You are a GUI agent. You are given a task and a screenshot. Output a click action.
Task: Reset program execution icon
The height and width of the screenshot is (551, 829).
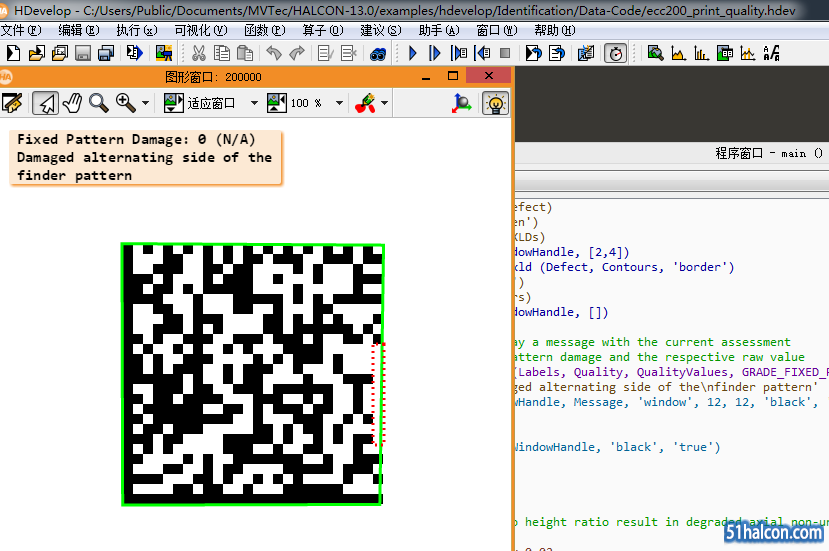[533, 53]
